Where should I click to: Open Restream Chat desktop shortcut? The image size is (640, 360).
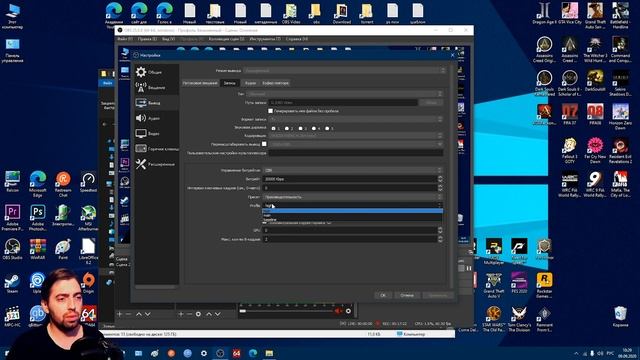point(63,184)
